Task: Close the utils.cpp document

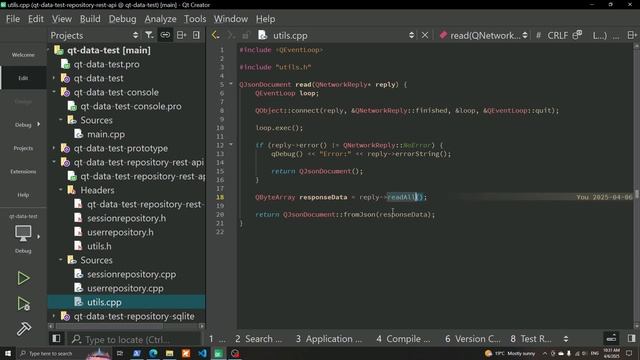Action: [x=425, y=35]
